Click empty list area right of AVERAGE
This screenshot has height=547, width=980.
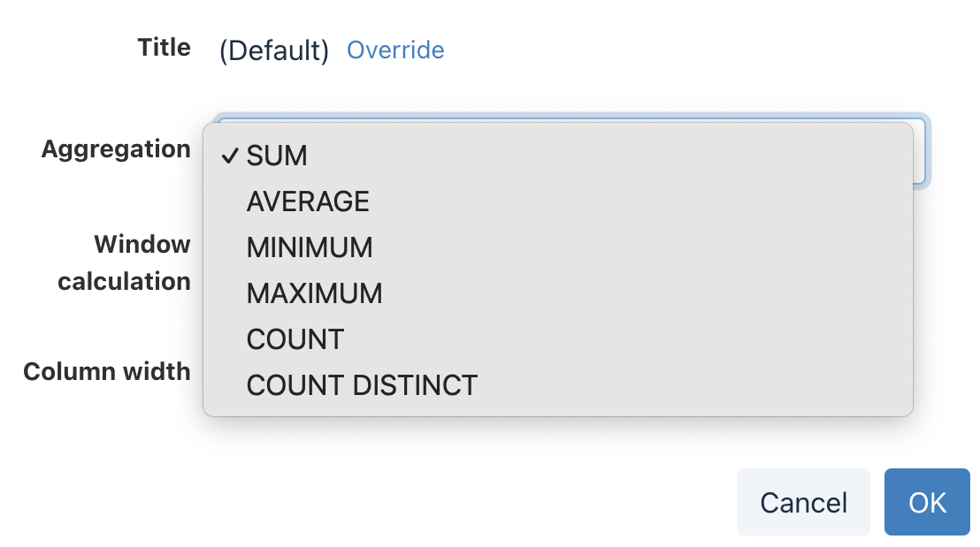(637, 202)
